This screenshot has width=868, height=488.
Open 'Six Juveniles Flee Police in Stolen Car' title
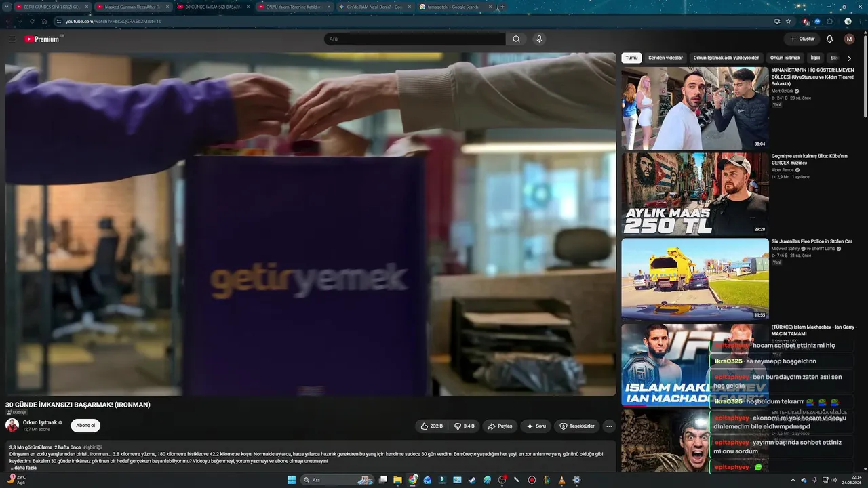812,241
